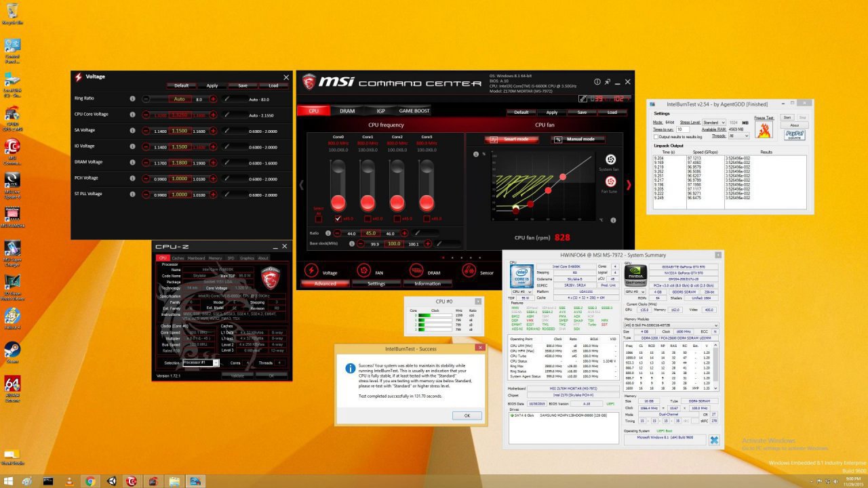Image resolution: width=868 pixels, height=488 pixels.
Task: Click left arrow in Command Center
Action: tap(302, 184)
